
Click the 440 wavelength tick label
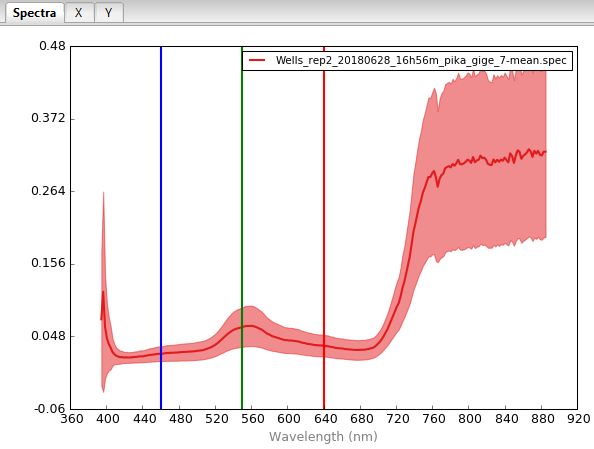click(144, 419)
